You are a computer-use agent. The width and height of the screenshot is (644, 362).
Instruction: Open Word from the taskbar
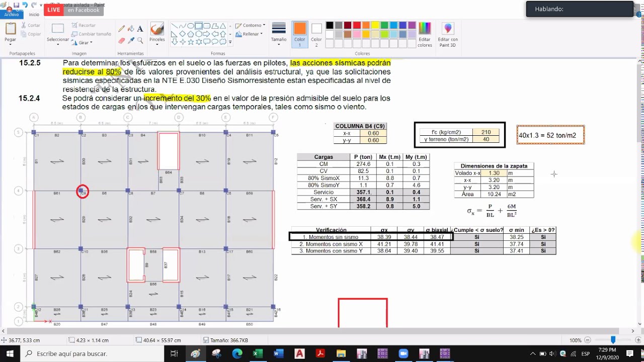[x=279, y=353]
